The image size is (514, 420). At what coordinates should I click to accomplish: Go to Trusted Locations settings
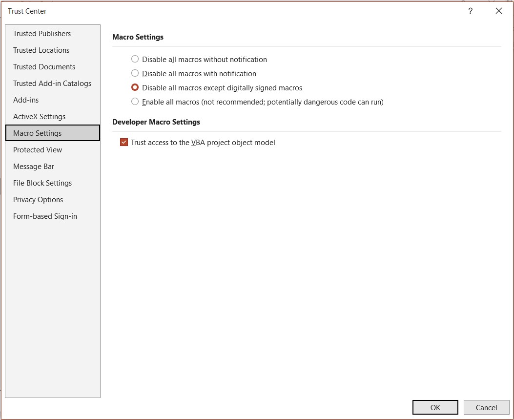(41, 50)
